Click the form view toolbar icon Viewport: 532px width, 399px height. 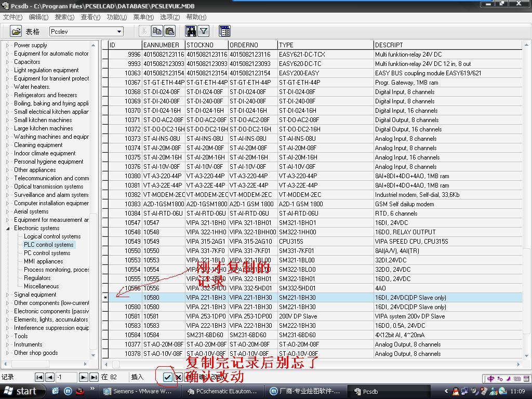click(x=224, y=31)
